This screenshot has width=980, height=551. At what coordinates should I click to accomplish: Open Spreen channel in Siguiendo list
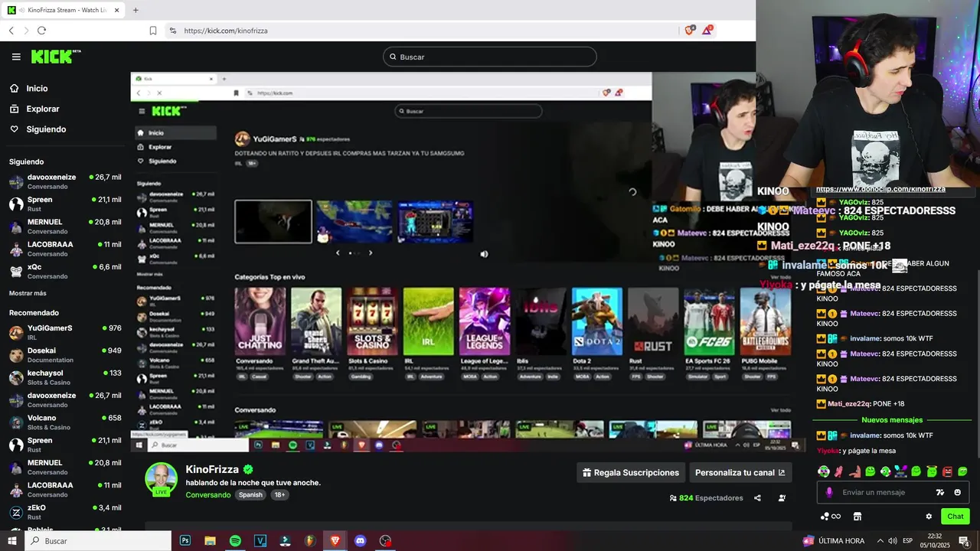[x=65, y=204]
